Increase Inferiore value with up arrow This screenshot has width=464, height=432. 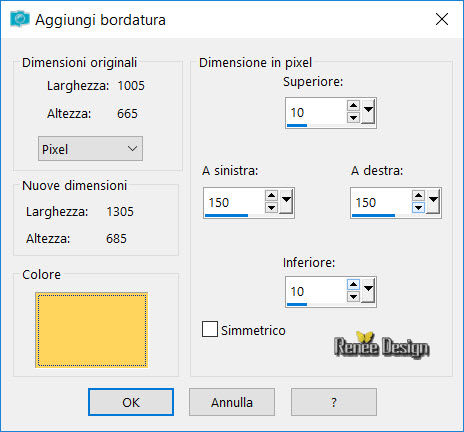tap(353, 285)
